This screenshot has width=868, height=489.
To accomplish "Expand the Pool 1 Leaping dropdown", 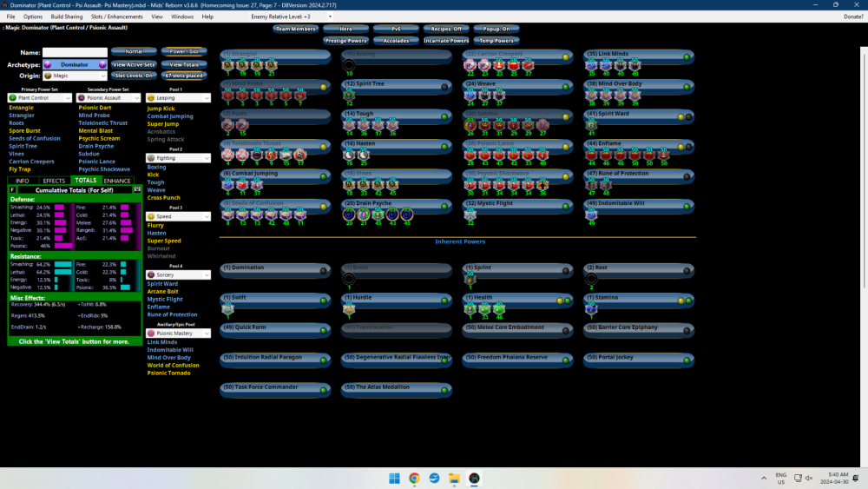I will [x=178, y=98].
